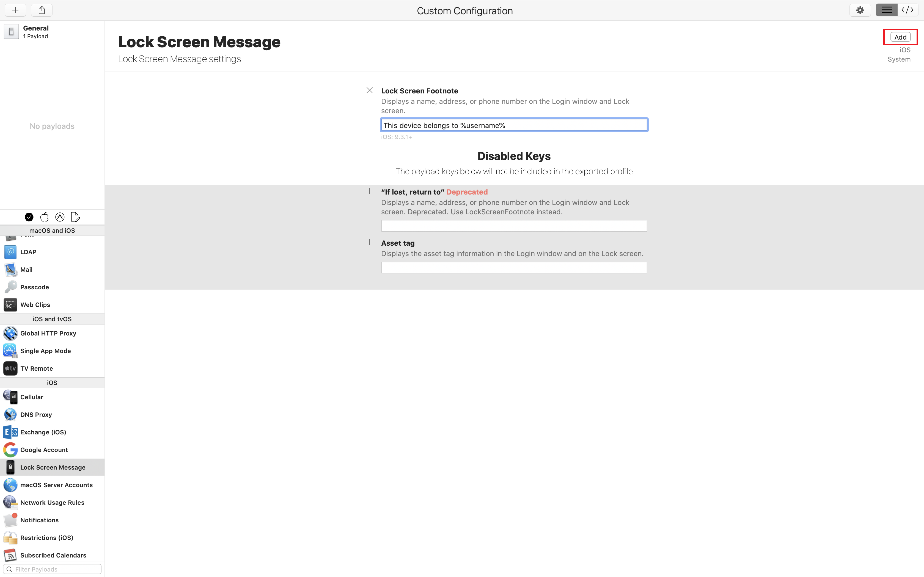Open the General payload in sidebar
The image size is (924, 577).
click(x=35, y=32)
